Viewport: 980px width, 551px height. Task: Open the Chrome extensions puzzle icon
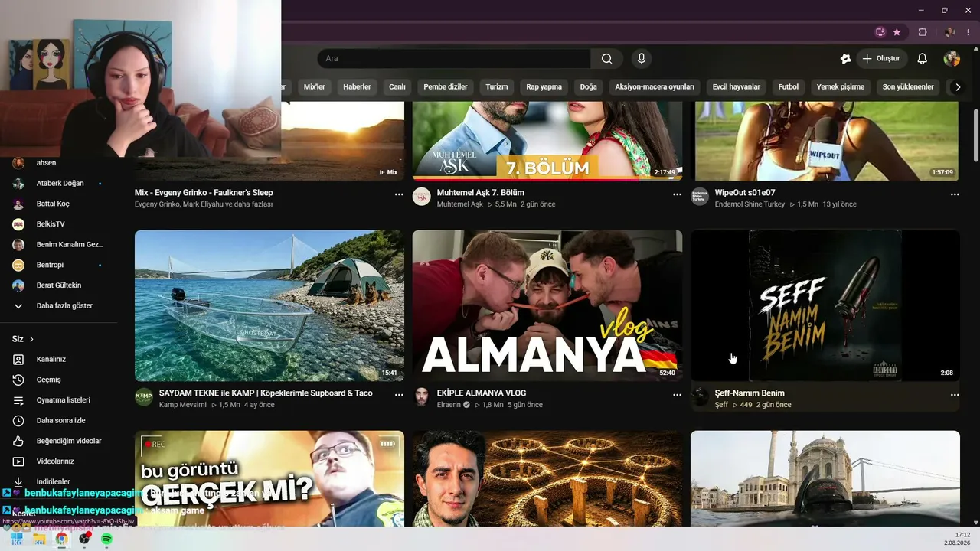(923, 32)
